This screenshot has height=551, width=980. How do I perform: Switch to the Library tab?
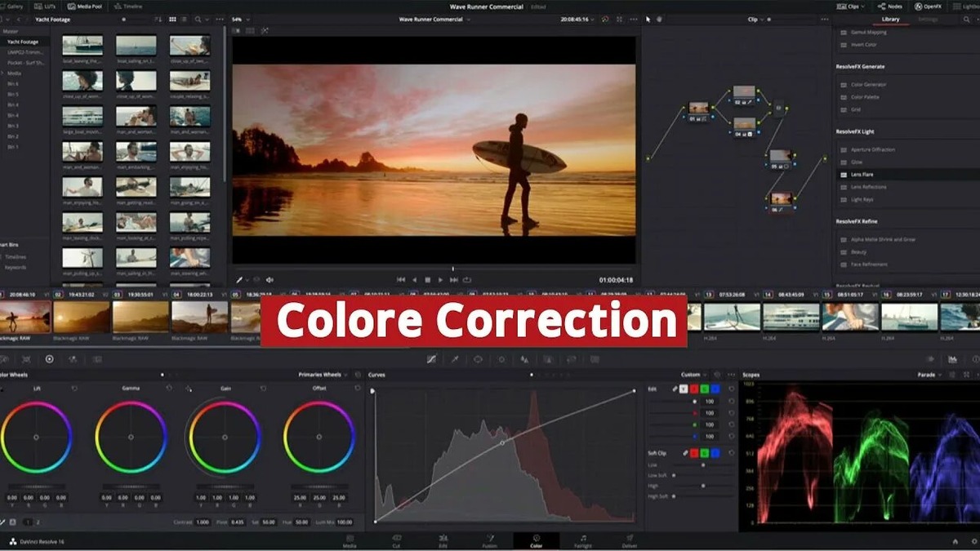click(891, 19)
